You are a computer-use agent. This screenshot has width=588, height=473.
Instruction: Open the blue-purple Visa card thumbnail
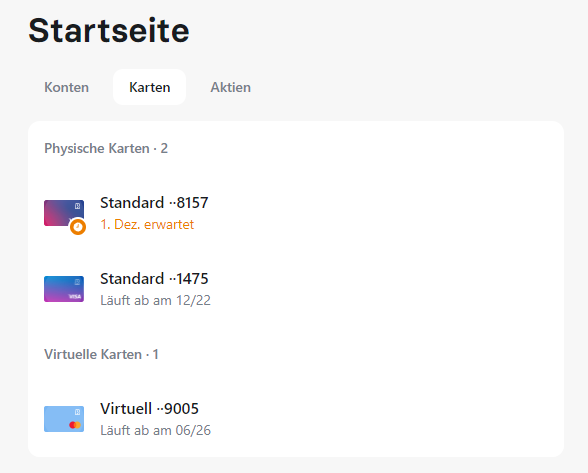64,289
